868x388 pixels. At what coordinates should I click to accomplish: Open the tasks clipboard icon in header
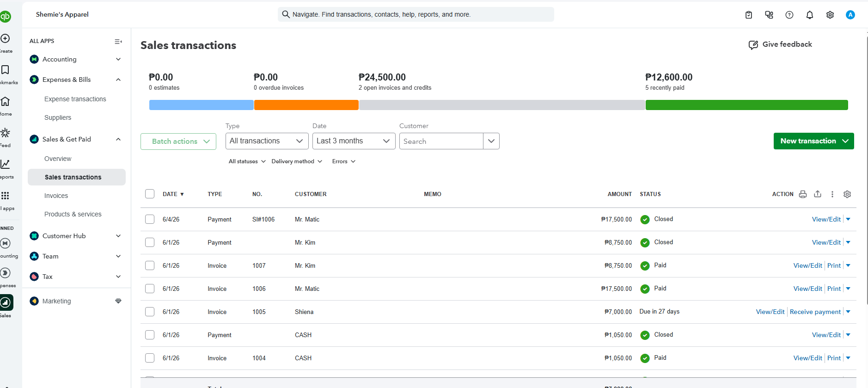coord(749,15)
